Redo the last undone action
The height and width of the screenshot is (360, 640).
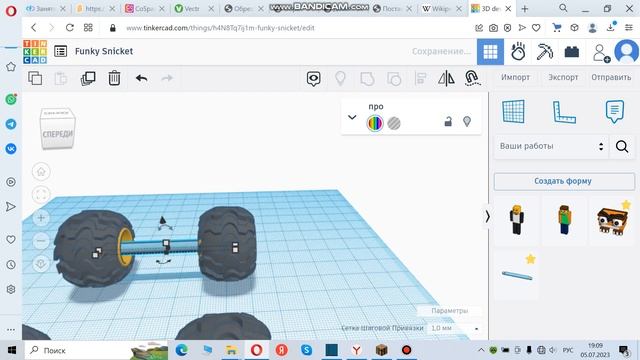pyautogui.click(x=167, y=78)
